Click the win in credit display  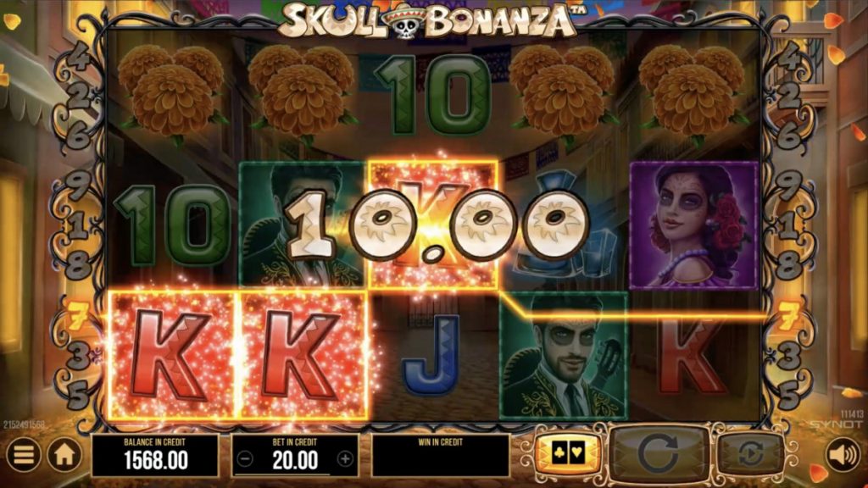point(440,455)
